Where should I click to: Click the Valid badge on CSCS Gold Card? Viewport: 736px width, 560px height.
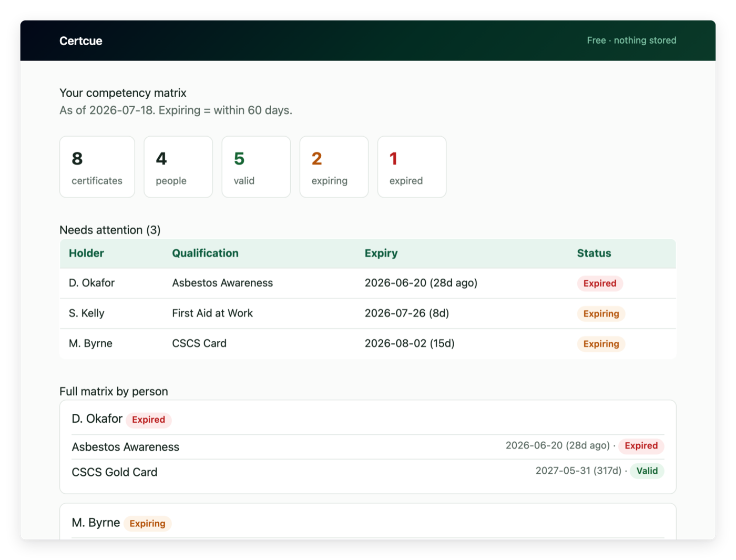coord(647,471)
